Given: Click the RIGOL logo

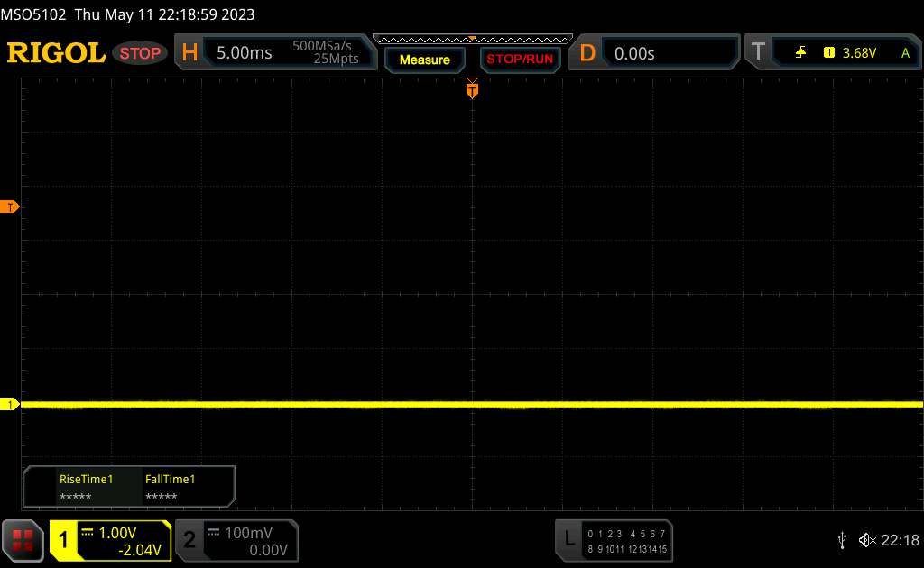Looking at the screenshot, I should click(56, 53).
